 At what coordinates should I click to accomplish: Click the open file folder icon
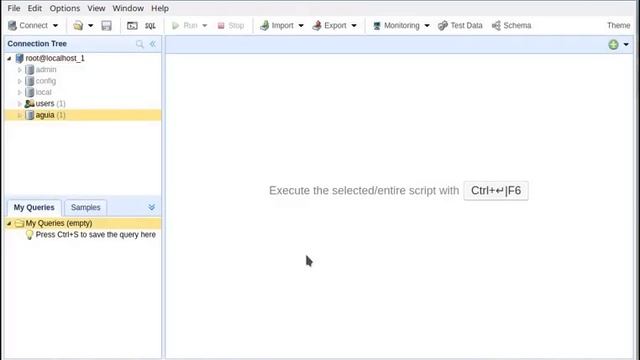[78, 25]
